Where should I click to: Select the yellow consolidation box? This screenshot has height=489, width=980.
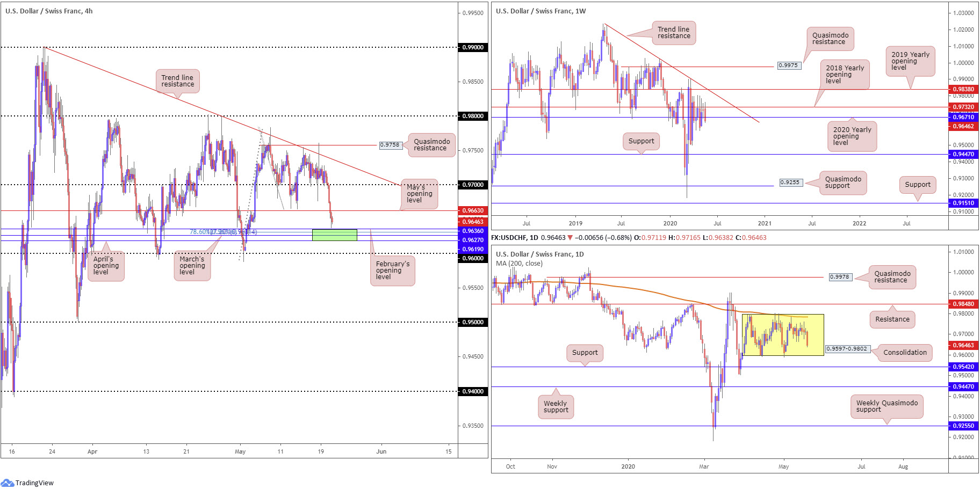tap(783, 335)
